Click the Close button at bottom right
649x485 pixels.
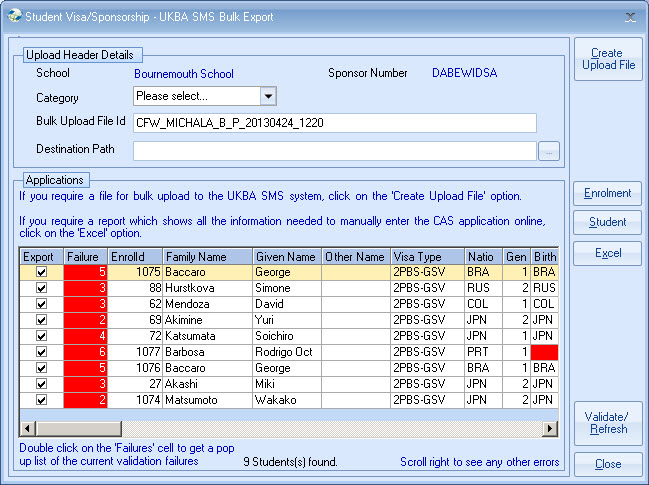607,464
